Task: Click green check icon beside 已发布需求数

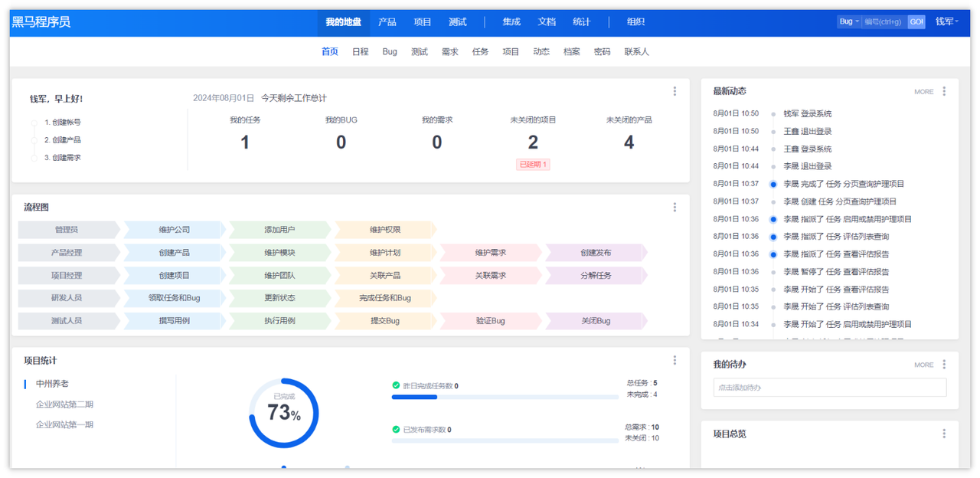Action: (x=396, y=429)
